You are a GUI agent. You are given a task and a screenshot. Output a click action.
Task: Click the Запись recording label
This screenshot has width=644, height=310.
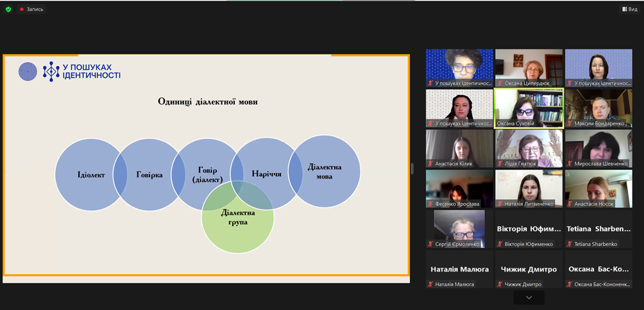[x=35, y=10]
